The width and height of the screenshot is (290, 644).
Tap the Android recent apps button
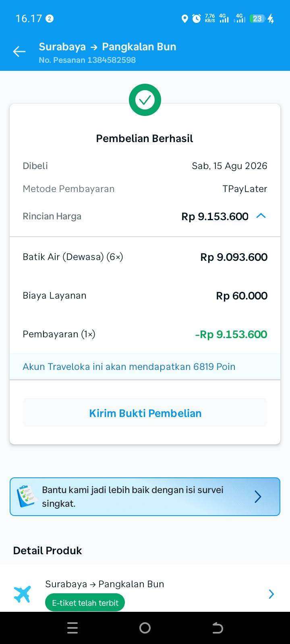click(x=72, y=628)
